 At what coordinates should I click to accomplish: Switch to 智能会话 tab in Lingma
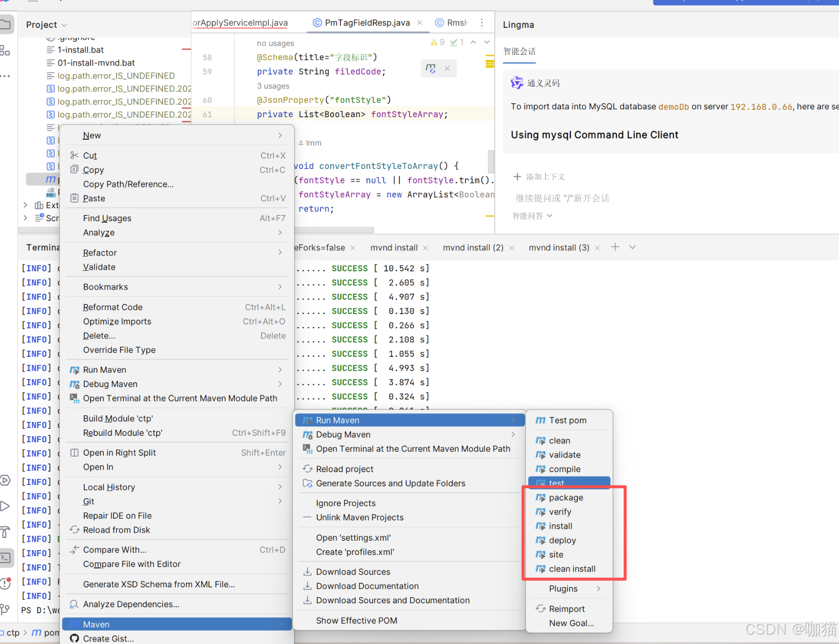click(x=519, y=52)
